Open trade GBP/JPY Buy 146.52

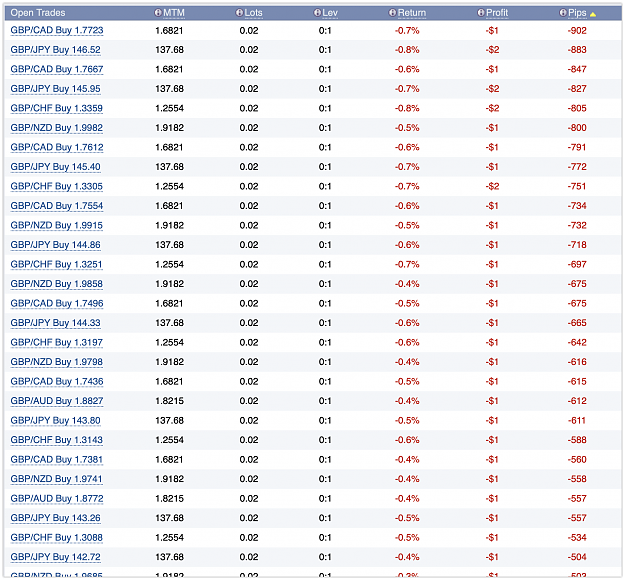click(x=55, y=50)
